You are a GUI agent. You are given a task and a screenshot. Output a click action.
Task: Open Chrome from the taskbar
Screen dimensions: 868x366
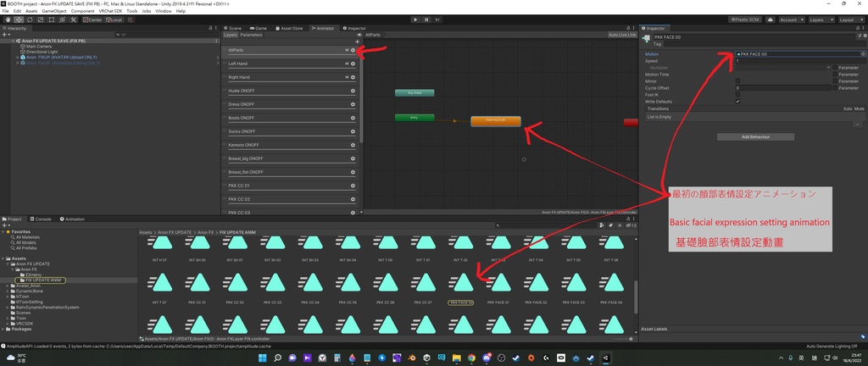coord(471,358)
